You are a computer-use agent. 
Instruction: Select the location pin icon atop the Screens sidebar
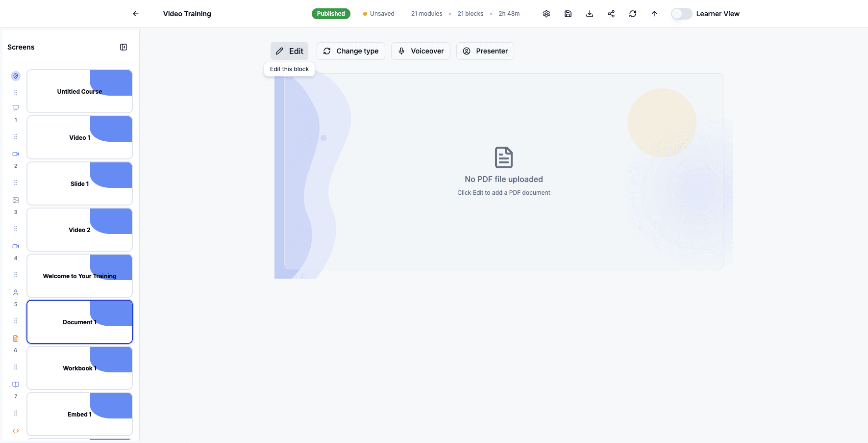tap(15, 76)
